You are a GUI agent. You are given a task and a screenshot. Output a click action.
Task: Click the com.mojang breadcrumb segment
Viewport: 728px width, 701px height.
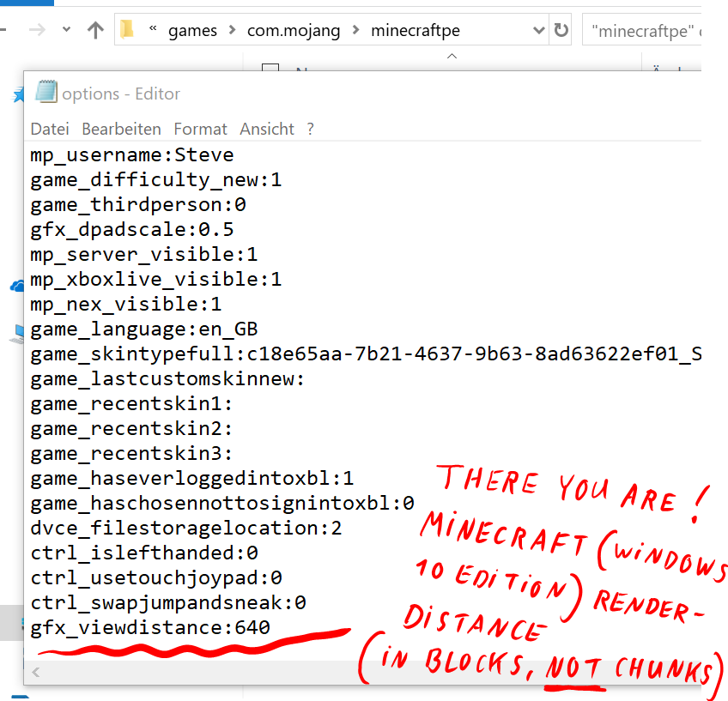[x=294, y=30]
